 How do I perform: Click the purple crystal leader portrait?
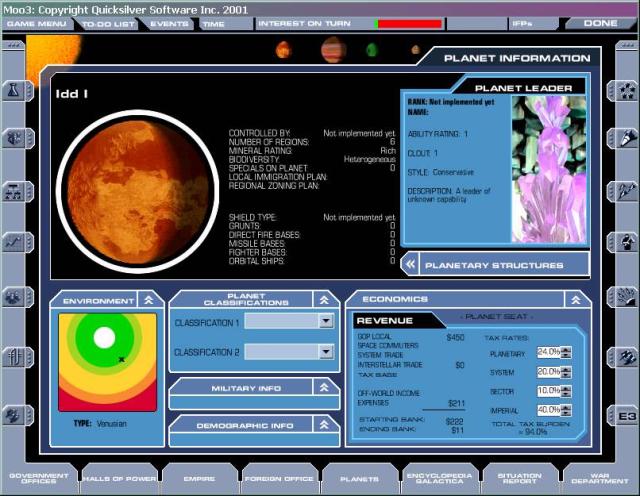(x=549, y=169)
